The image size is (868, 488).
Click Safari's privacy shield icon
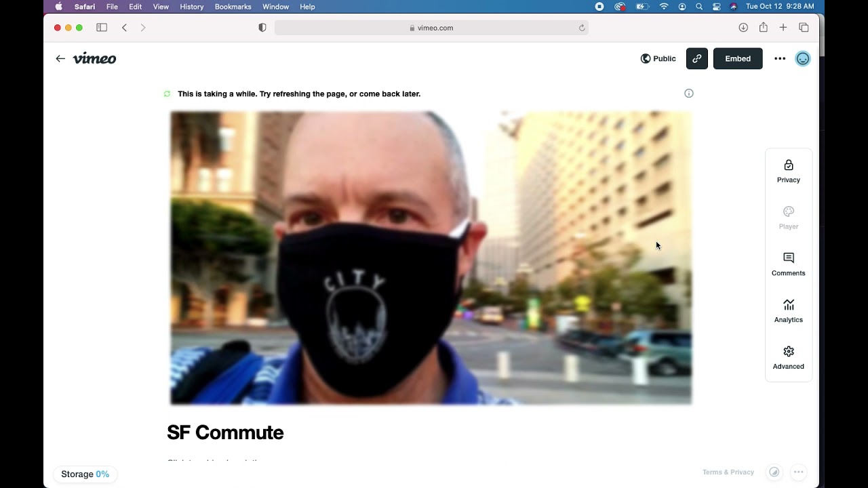[262, 28]
